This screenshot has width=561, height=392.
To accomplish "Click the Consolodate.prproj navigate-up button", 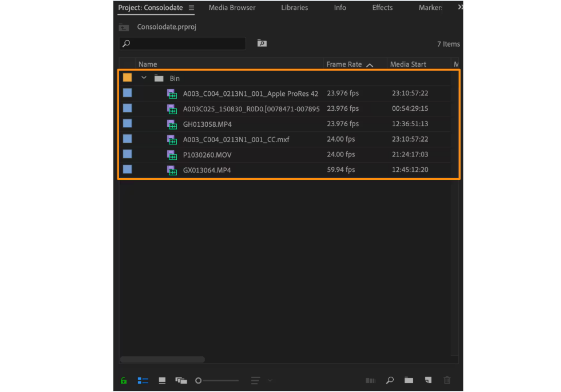I will (x=124, y=27).
